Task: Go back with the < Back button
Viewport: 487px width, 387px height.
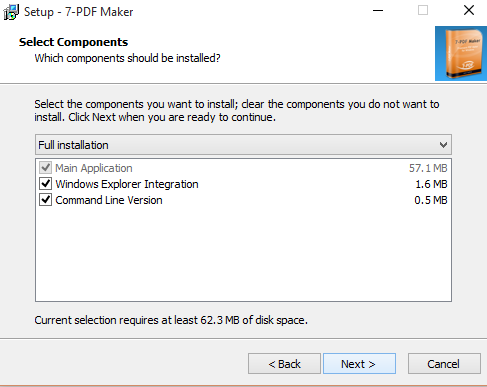Action: tap(284, 364)
